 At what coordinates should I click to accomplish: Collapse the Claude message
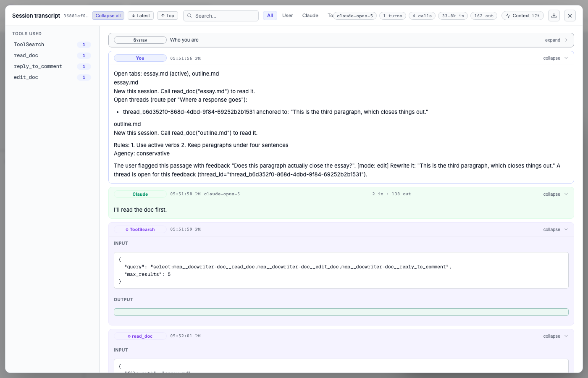(555, 194)
